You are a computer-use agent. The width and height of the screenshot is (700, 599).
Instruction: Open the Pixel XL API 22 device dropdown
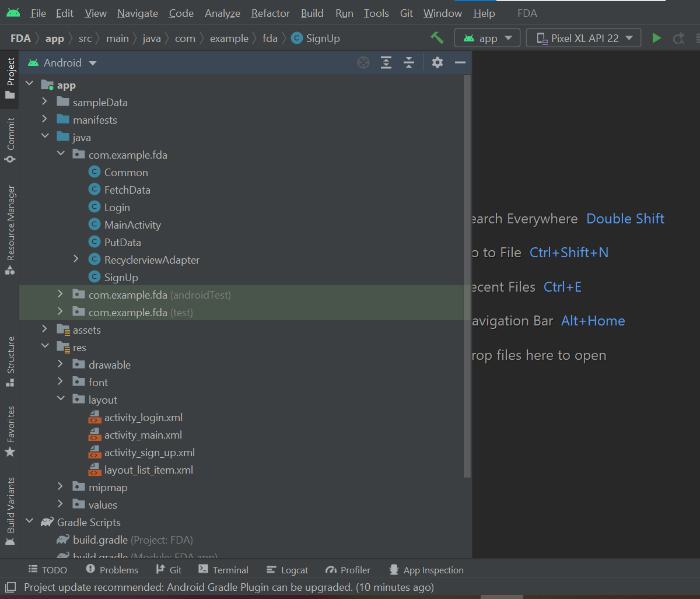tap(583, 38)
